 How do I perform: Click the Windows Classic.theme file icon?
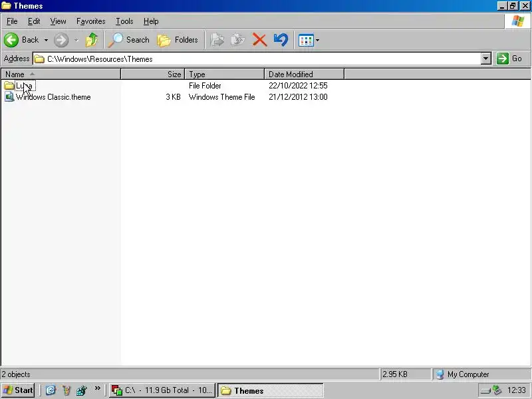[x=9, y=97]
